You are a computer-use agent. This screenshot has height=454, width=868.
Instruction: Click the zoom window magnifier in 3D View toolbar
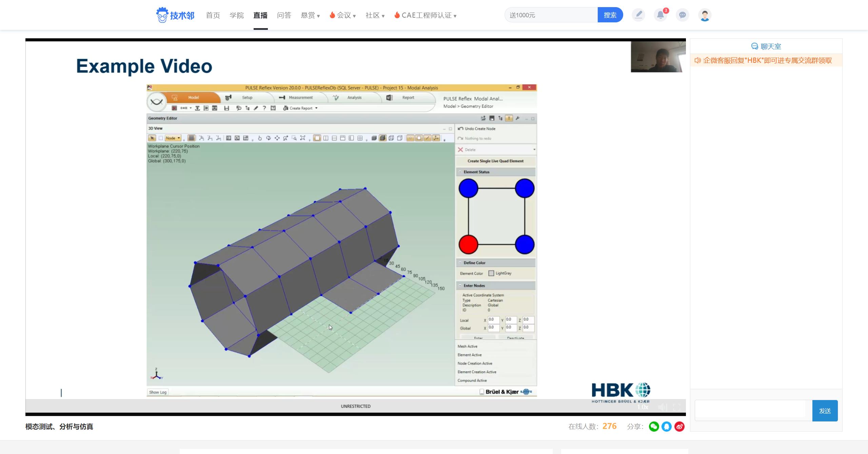point(294,138)
